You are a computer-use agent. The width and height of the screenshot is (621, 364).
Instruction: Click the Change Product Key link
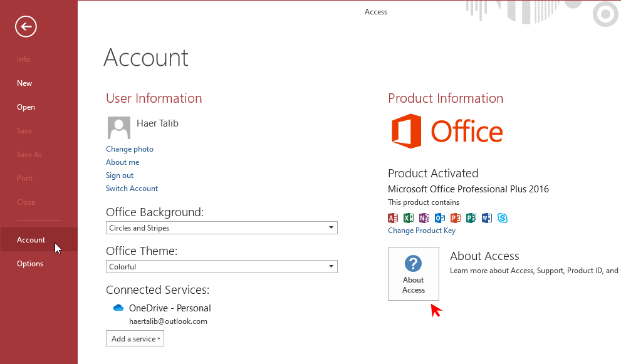coord(422,231)
